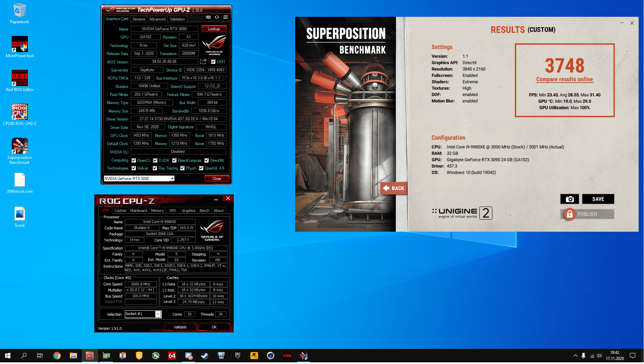Viewport: 644px width, 364px height.
Task: Toggle the OpenCL checkbox
Action: coord(134,161)
